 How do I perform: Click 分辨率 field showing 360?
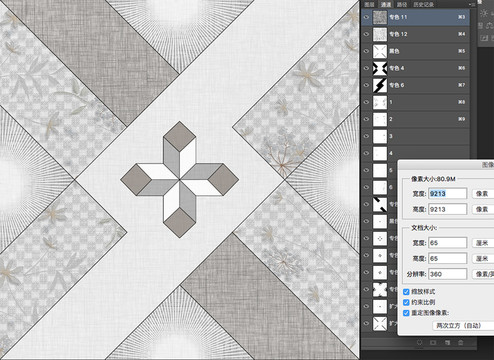[x=447, y=274]
